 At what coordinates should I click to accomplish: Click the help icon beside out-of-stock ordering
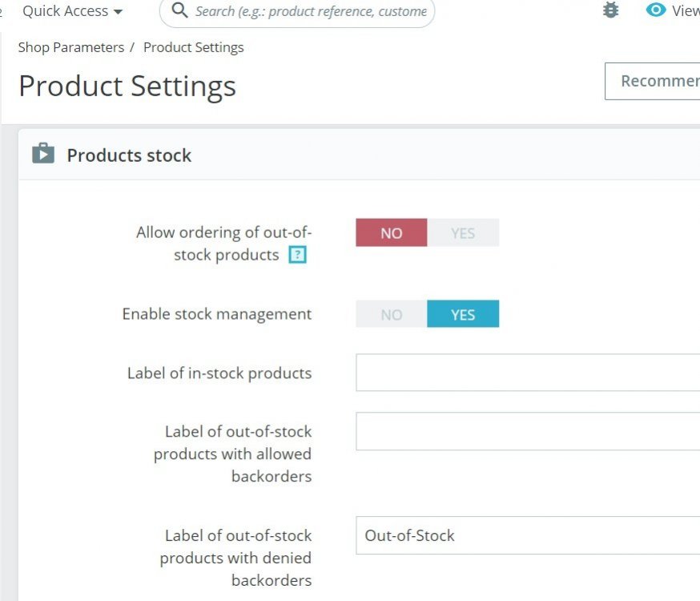[298, 256]
